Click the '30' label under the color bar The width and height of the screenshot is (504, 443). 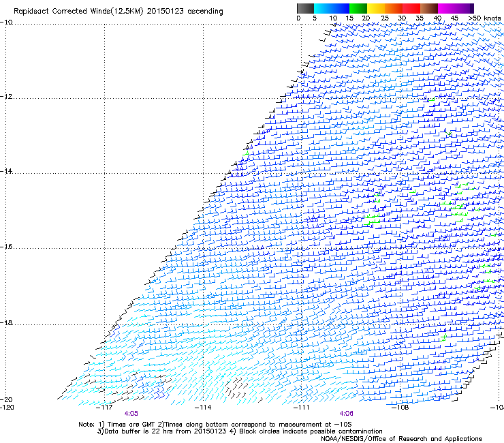point(402,18)
